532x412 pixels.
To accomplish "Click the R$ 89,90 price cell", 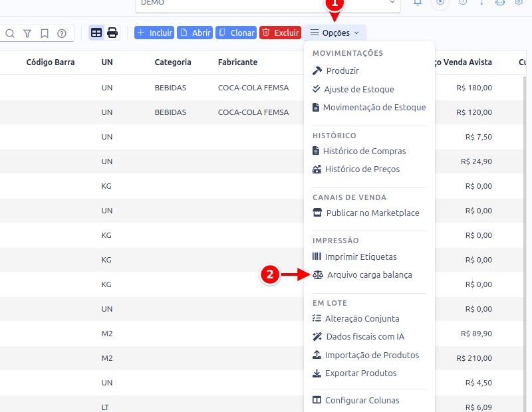I will [476, 334].
